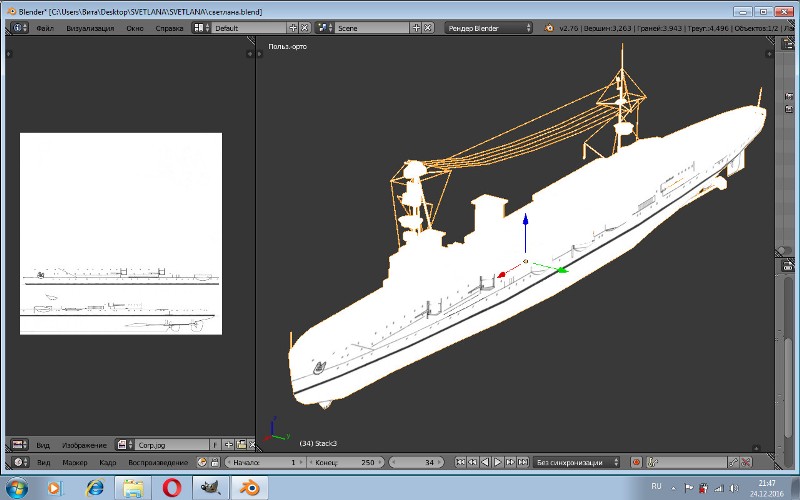Image resolution: width=800 pixels, height=500 pixels.
Task: Jump to the timeline's last frame
Action: tap(522, 462)
